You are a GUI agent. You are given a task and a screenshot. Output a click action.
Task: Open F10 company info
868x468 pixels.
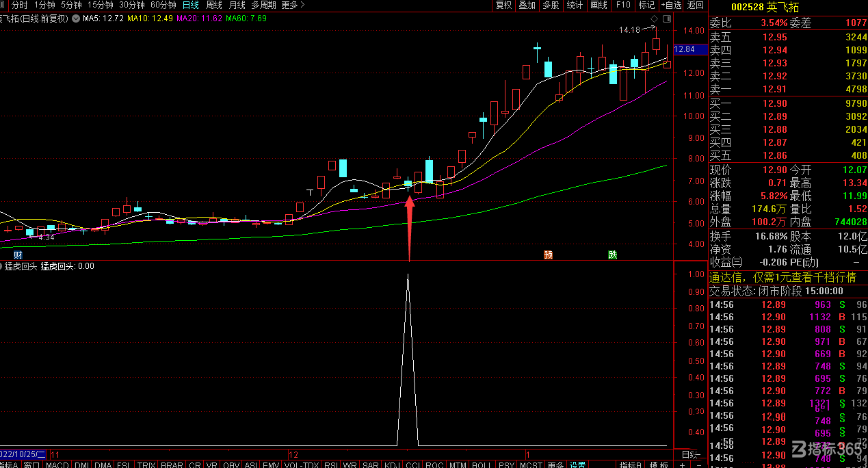pyautogui.click(x=623, y=5)
